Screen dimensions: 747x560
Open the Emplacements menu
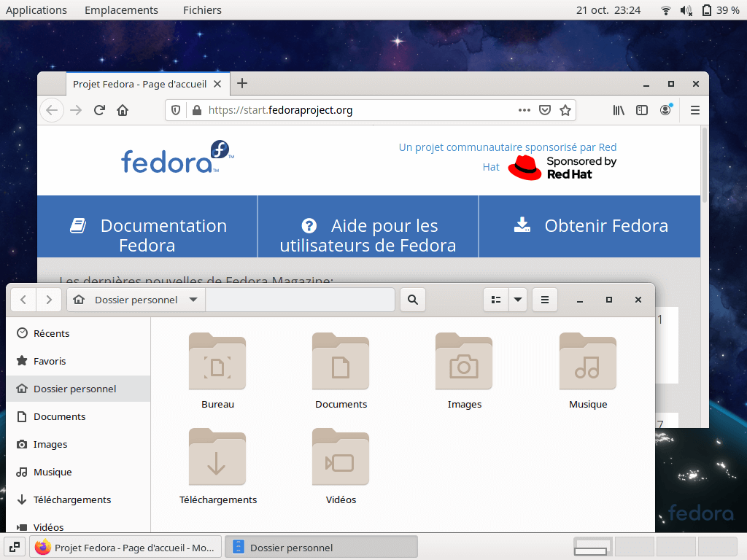coord(121,10)
